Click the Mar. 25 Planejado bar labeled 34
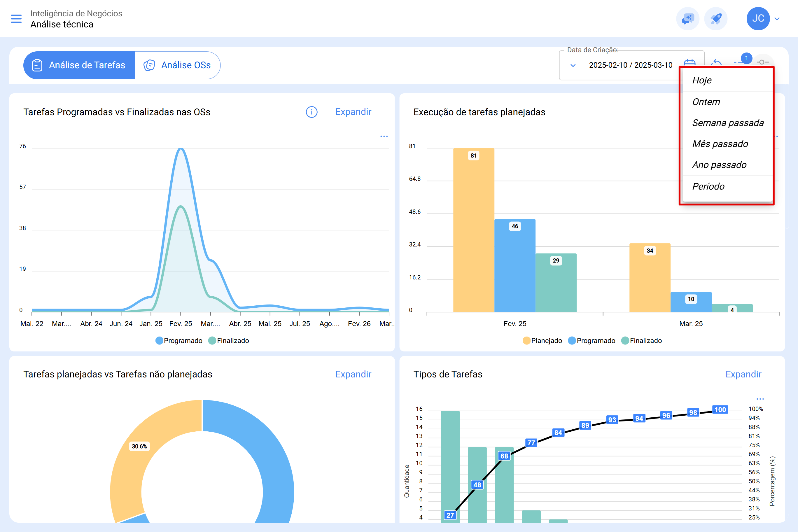This screenshot has height=532, width=798. (x=650, y=278)
